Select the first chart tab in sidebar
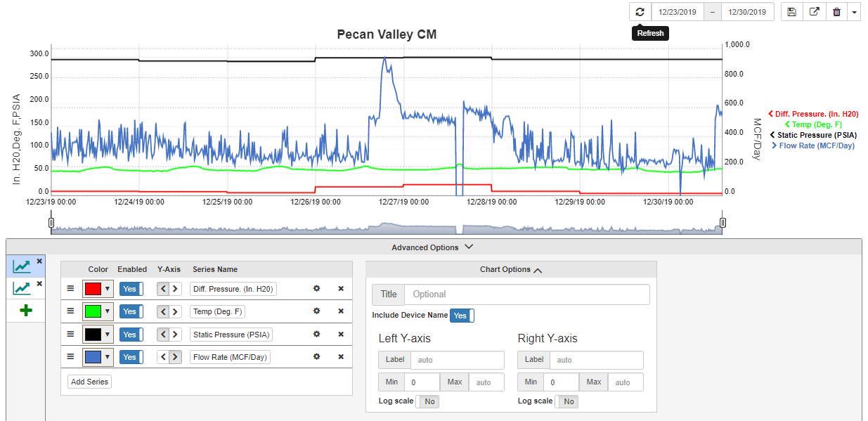Screen dimensions: 868x421 pyautogui.click(x=22, y=266)
